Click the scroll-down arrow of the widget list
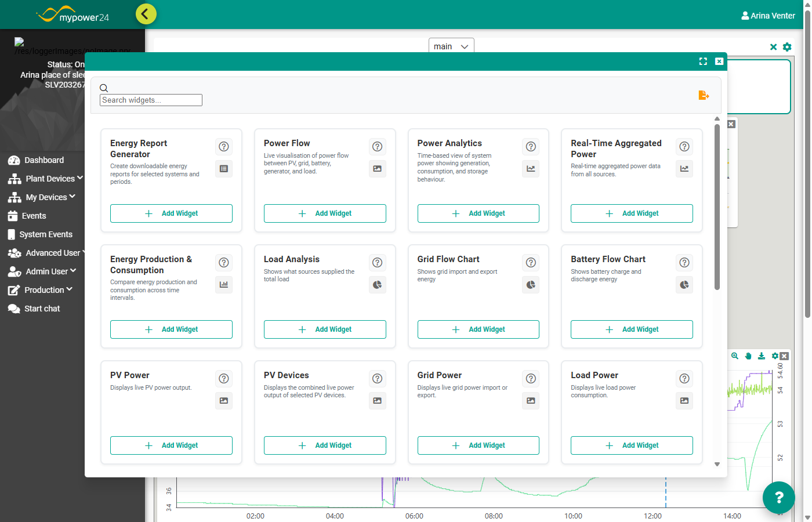This screenshot has height=522, width=812. pyautogui.click(x=717, y=464)
